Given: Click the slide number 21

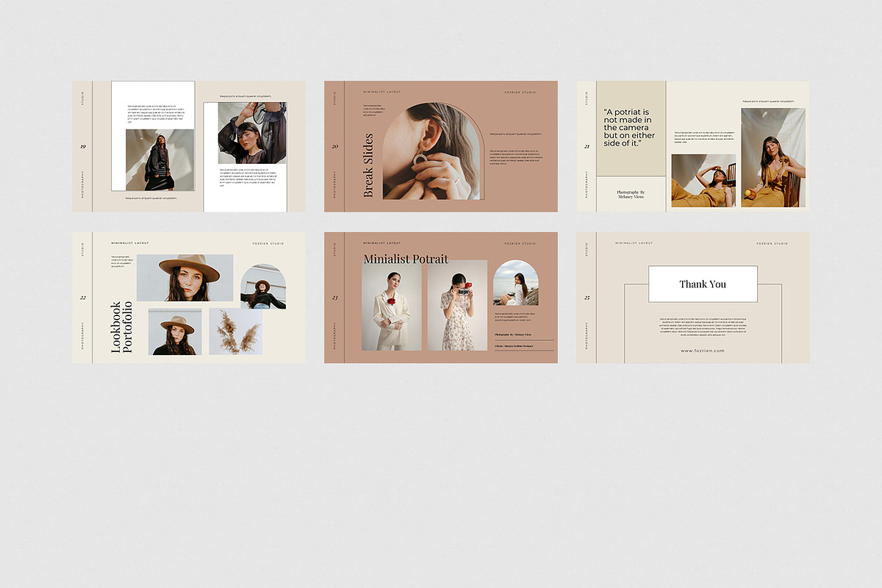Looking at the screenshot, I should (x=587, y=146).
